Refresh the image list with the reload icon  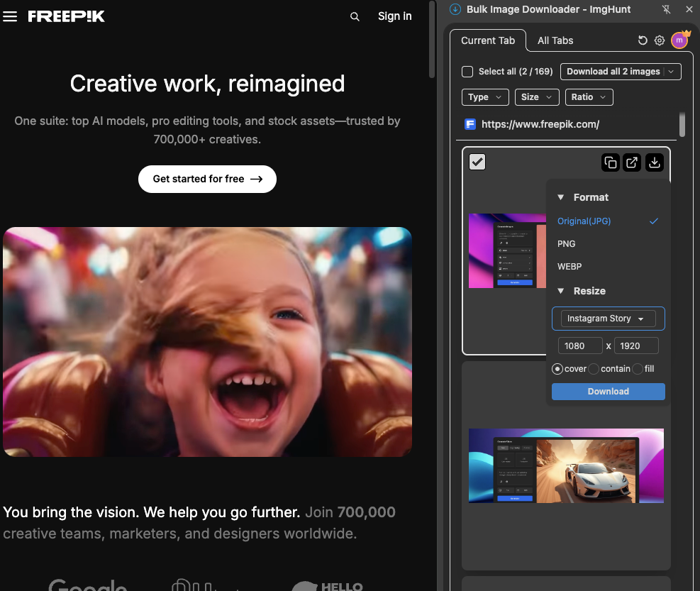coord(642,40)
